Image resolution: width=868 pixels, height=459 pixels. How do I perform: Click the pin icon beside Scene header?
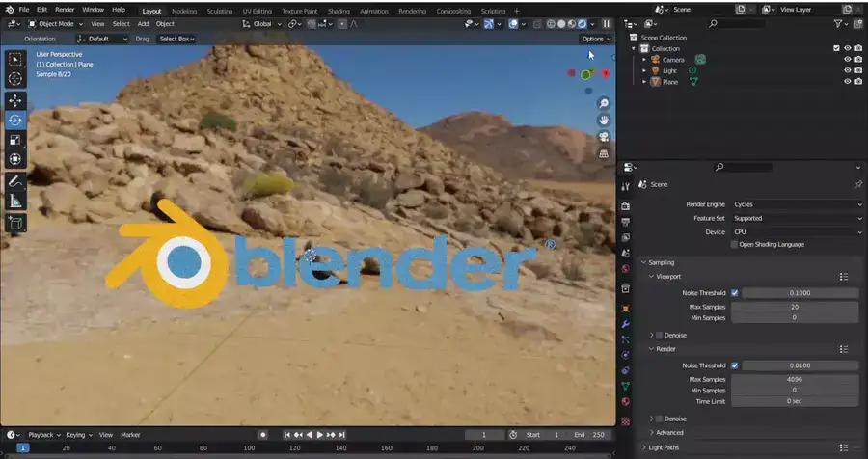pos(858,184)
